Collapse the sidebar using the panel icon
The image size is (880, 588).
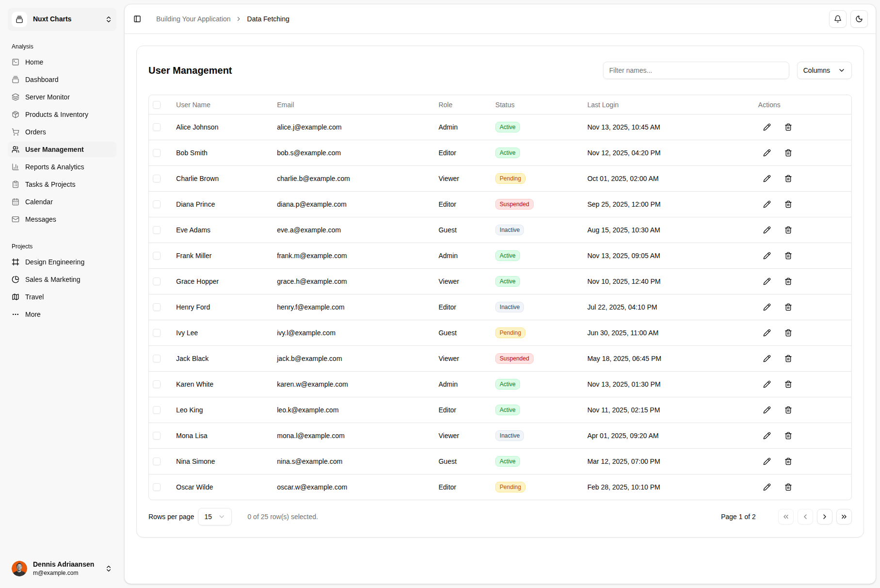pos(137,19)
